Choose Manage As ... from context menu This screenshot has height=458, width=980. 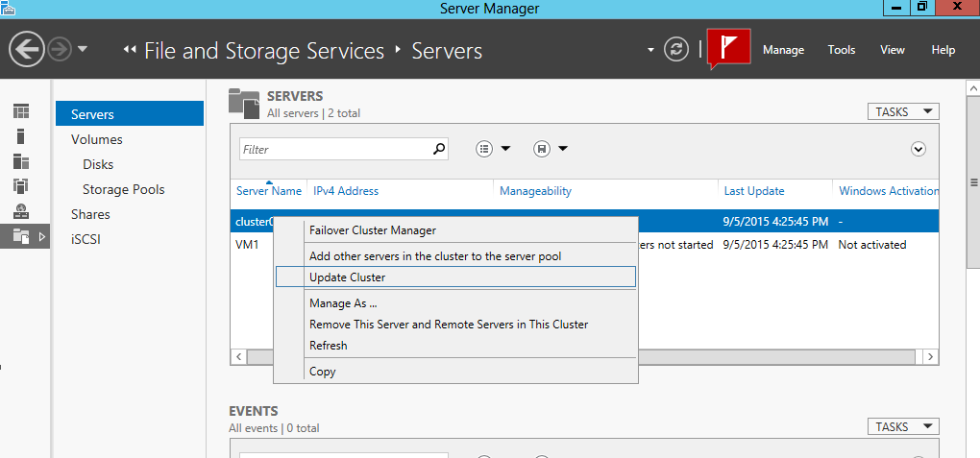pos(455,303)
